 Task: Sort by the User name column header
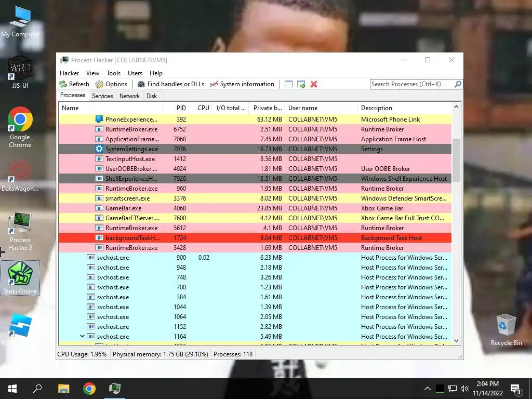(x=321, y=108)
